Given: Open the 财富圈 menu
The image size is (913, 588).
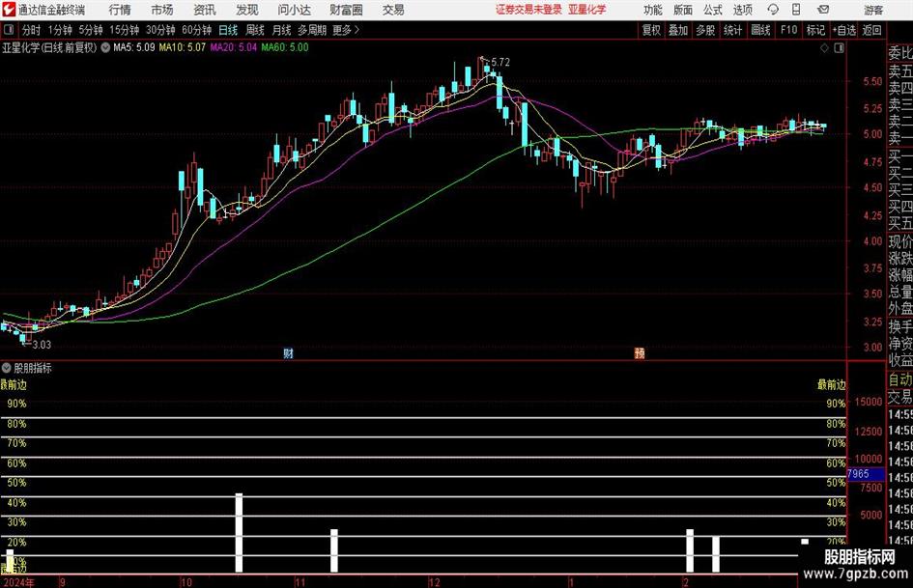Looking at the screenshot, I should pyautogui.click(x=346, y=10).
